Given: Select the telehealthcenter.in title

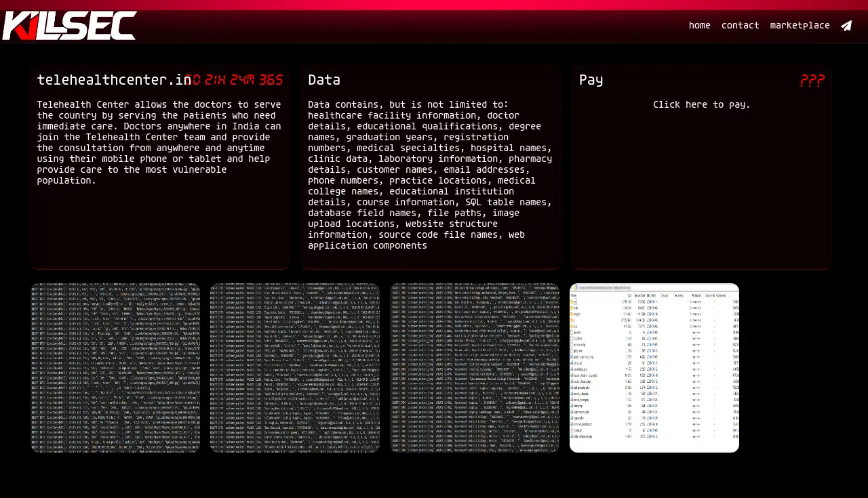Looking at the screenshot, I should [x=113, y=80].
